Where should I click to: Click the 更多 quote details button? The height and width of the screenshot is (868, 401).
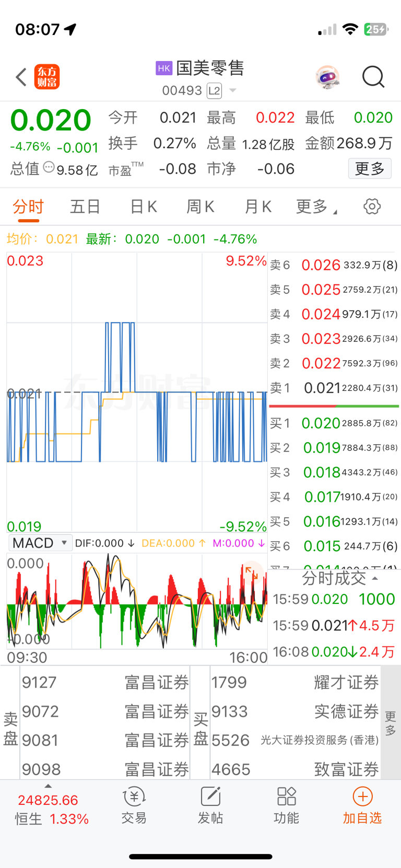click(x=370, y=169)
